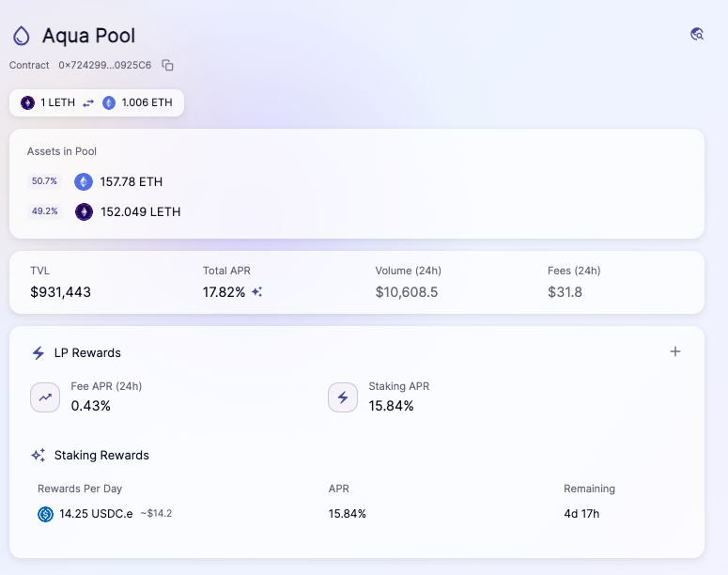Viewport: 728px width, 575px height.
Task: Click the Remaining value 4d 17h
Action: 581,514
